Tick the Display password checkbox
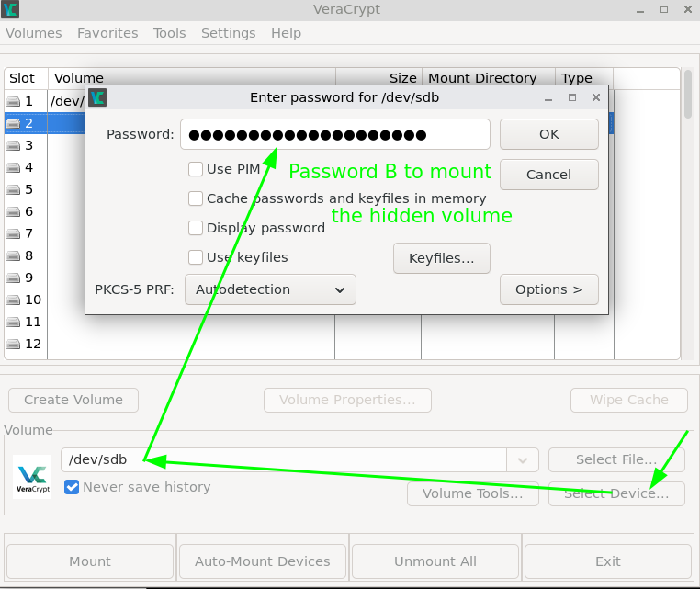700x589 pixels. pos(196,228)
